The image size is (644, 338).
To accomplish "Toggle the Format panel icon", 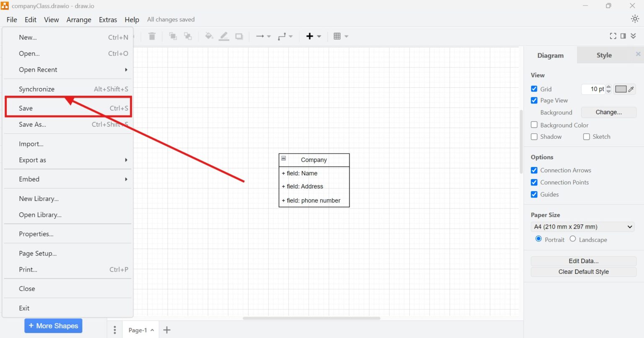I will pyautogui.click(x=623, y=36).
